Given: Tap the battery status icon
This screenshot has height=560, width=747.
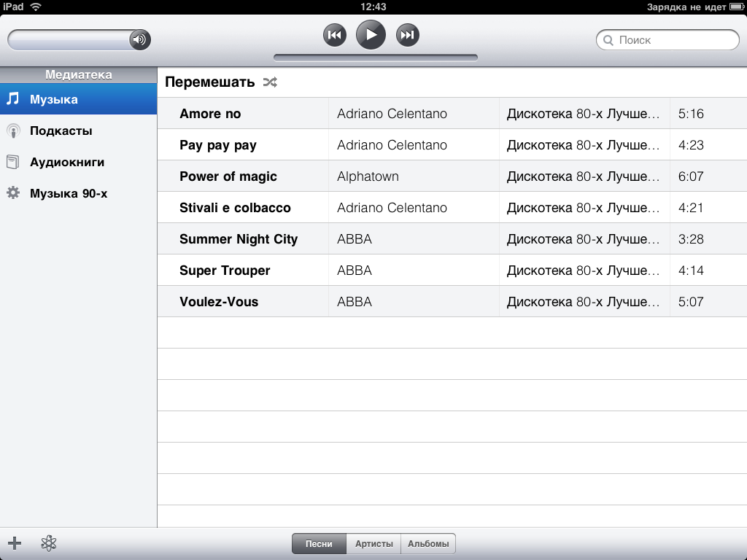Looking at the screenshot, I should [736, 7].
